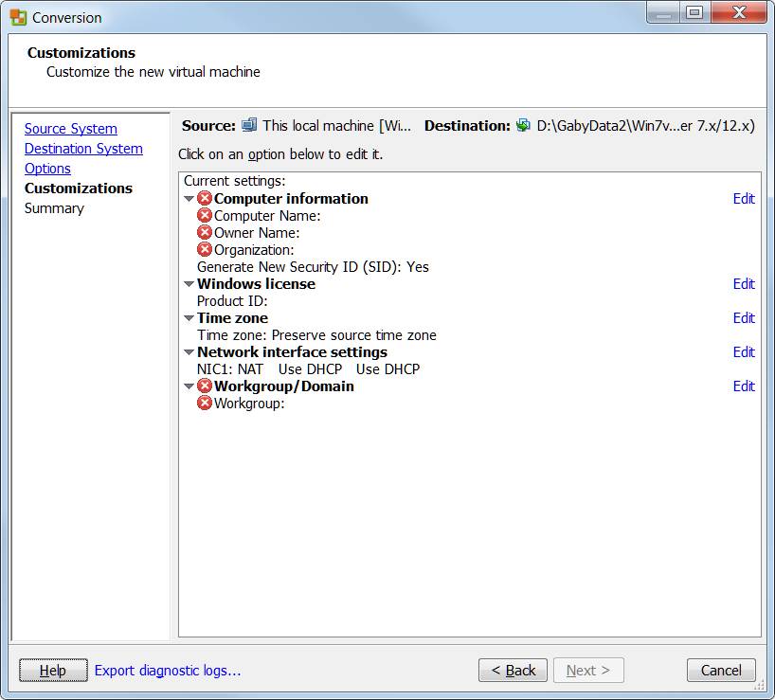Open Export diagnostic logs link

point(168,671)
